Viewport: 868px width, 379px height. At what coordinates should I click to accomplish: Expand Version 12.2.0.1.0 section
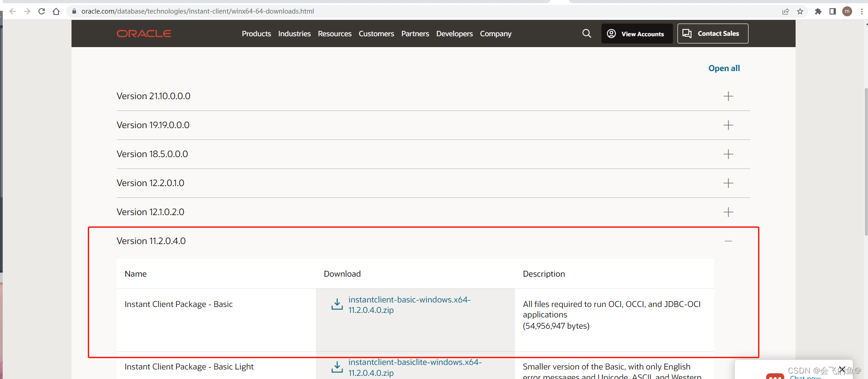pyautogui.click(x=728, y=183)
